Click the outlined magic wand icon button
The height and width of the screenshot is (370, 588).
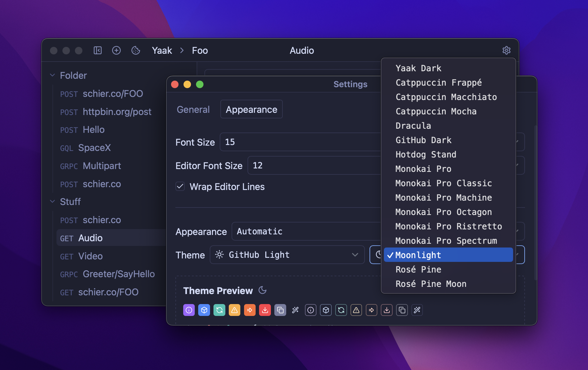(x=417, y=310)
